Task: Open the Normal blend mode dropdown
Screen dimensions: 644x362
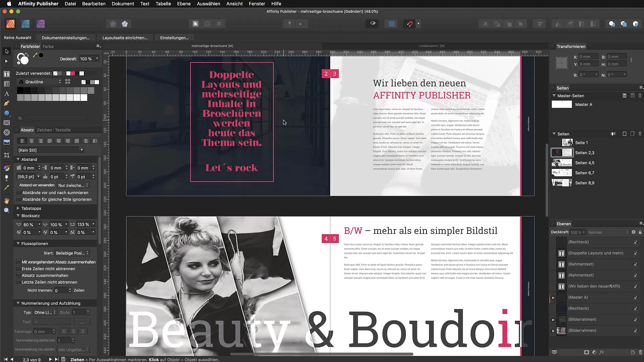Action: pyautogui.click(x=608, y=232)
